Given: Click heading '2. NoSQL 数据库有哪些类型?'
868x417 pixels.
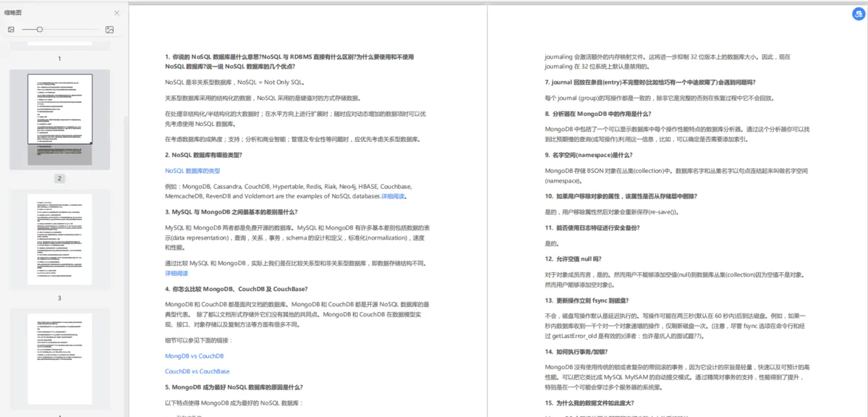Looking at the screenshot, I should click(x=203, y=155).
